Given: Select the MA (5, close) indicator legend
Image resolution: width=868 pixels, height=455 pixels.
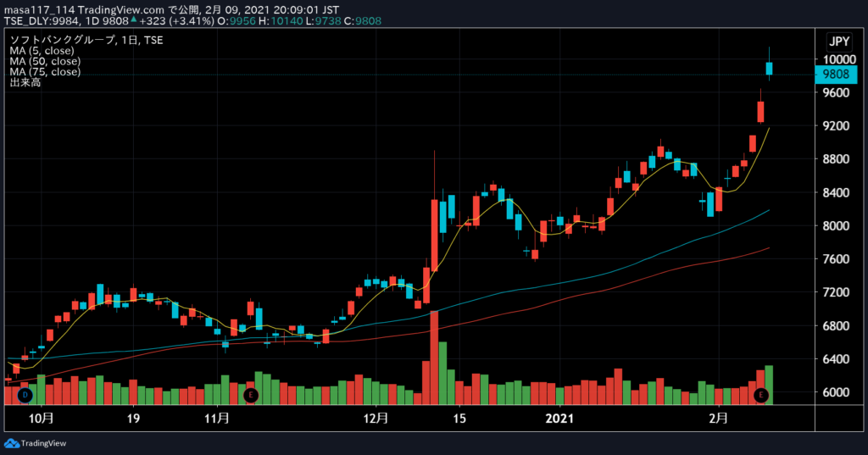Looking at the screenshot, I should [x=42, y=50].
